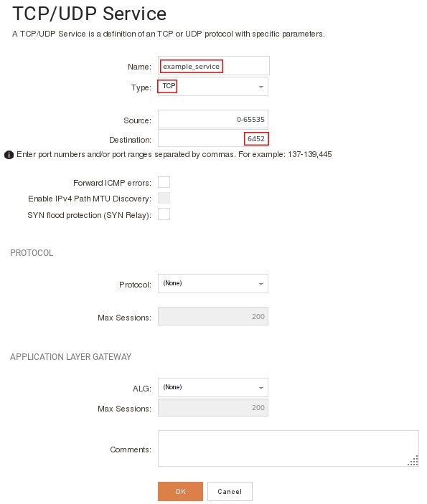Click the Comments text area
427x504 pixels.
pyautogui.click(x=288, y=448)
